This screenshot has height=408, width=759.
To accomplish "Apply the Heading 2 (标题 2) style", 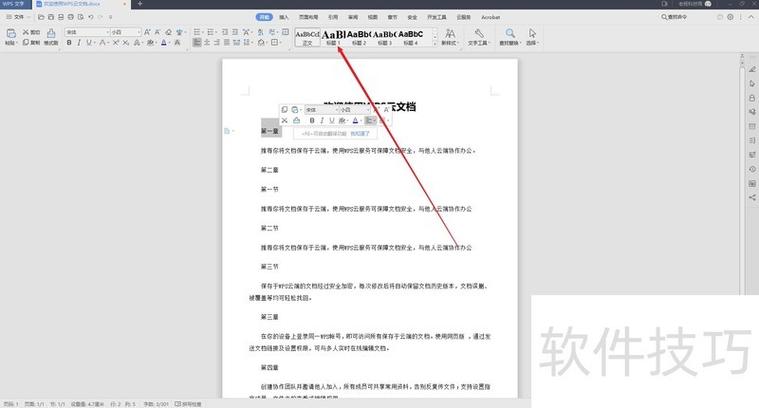I will click(359, 37).
